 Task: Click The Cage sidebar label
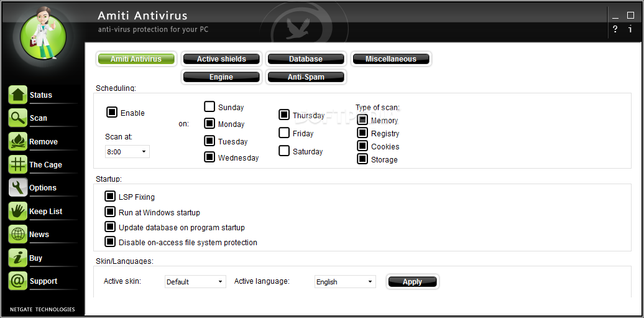[x=45, y=164]
